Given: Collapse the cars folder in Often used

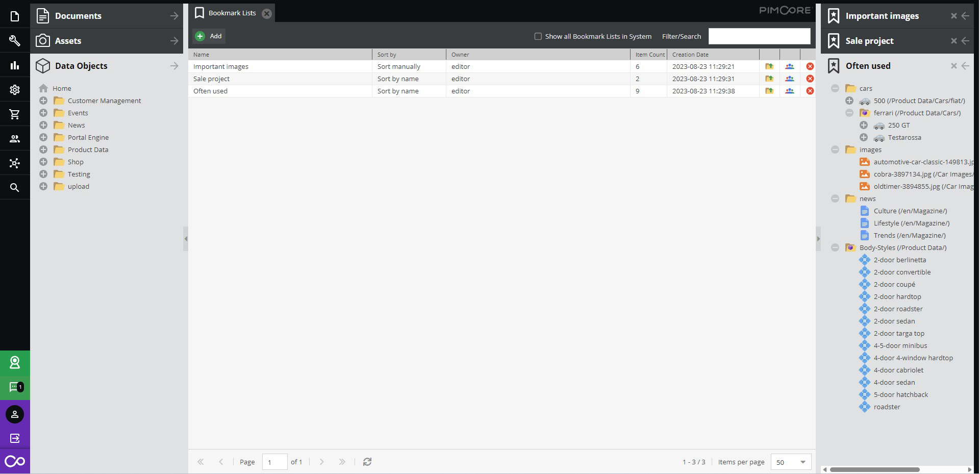Looking at the screenshot, I should 835,88.
